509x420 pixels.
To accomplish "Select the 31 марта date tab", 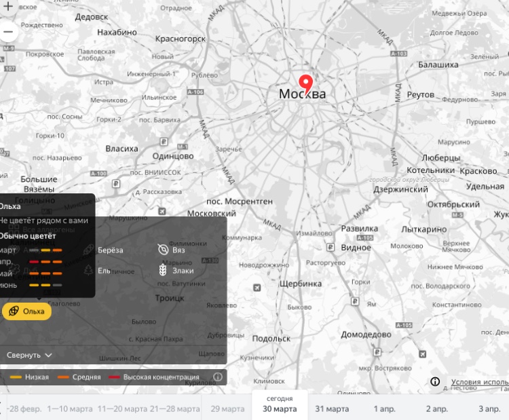I will [x=331, y=408].
